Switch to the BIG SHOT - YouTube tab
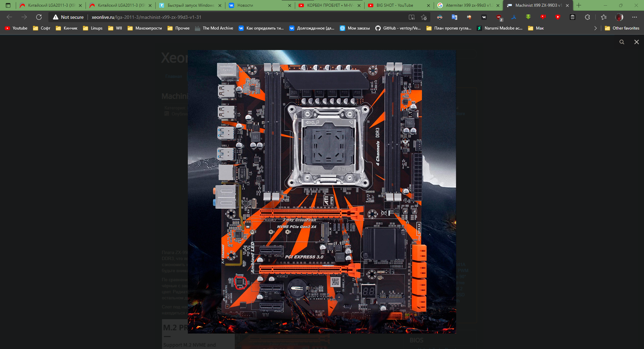644x349 pixels. point(399,5)
